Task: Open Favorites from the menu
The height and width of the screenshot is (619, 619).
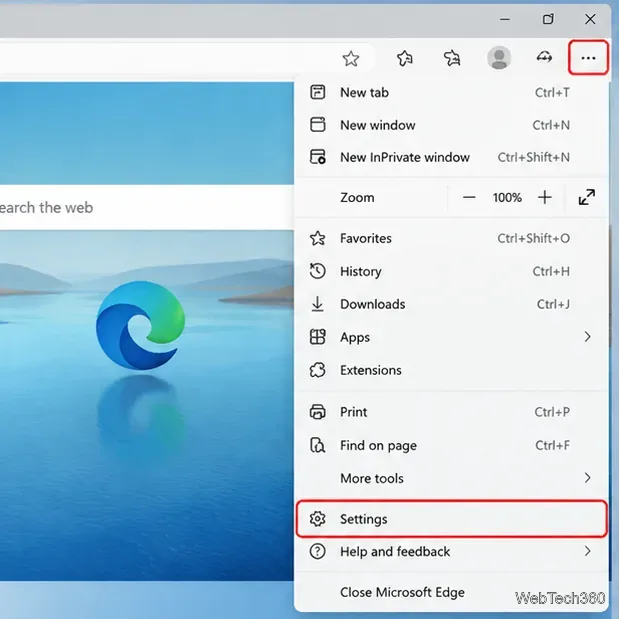Action: point(451,238)
